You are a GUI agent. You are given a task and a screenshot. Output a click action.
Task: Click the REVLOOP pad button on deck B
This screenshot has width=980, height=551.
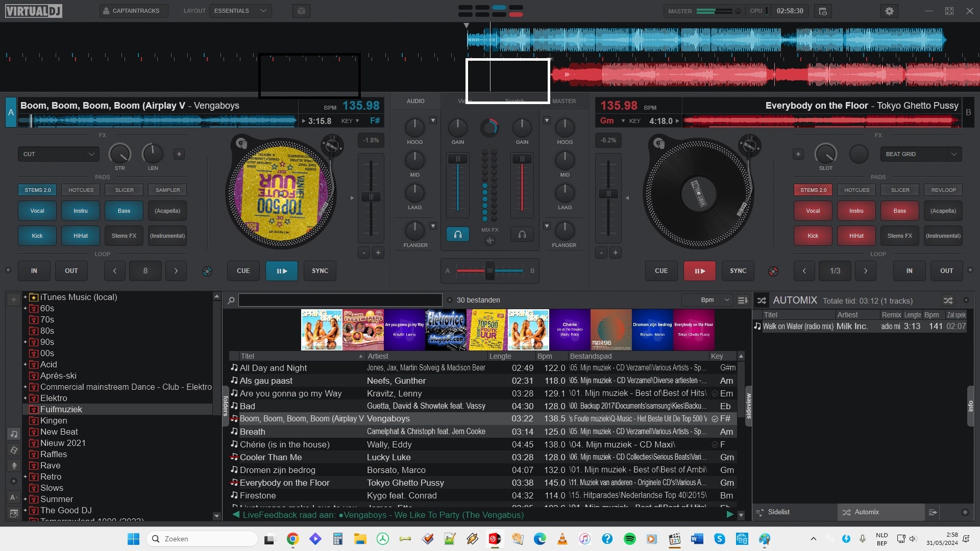(x=943, y=189)
